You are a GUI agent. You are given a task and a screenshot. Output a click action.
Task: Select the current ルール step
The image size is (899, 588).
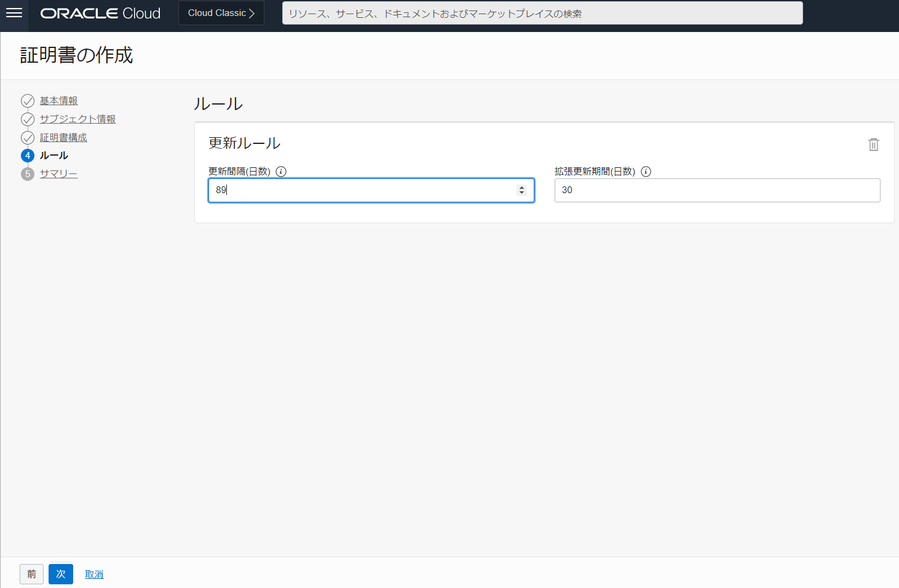[x=54, y=156]
